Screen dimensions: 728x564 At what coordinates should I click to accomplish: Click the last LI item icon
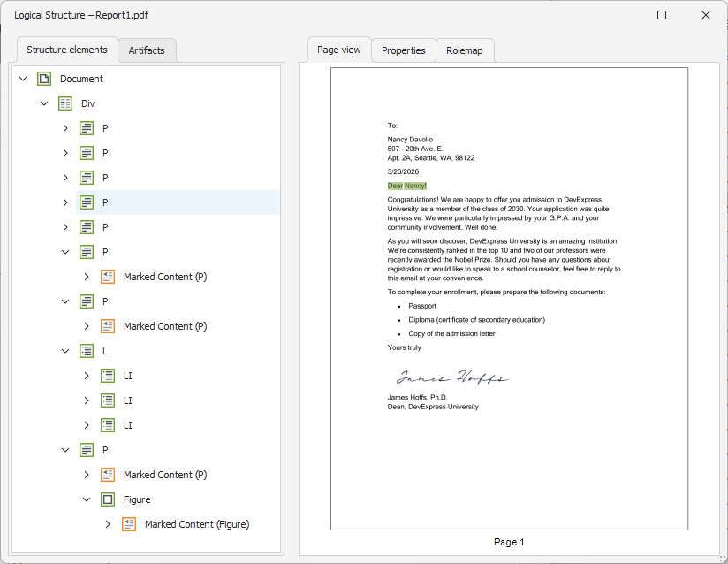click(x=108, y=424)
